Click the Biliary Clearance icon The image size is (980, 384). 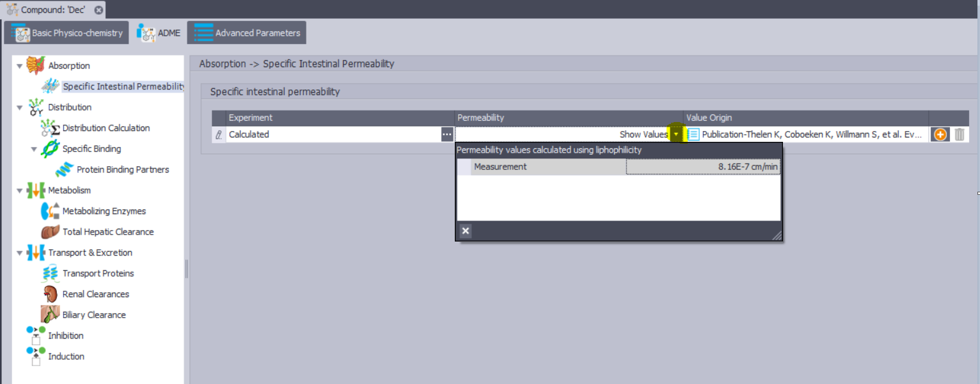point(50,314)
